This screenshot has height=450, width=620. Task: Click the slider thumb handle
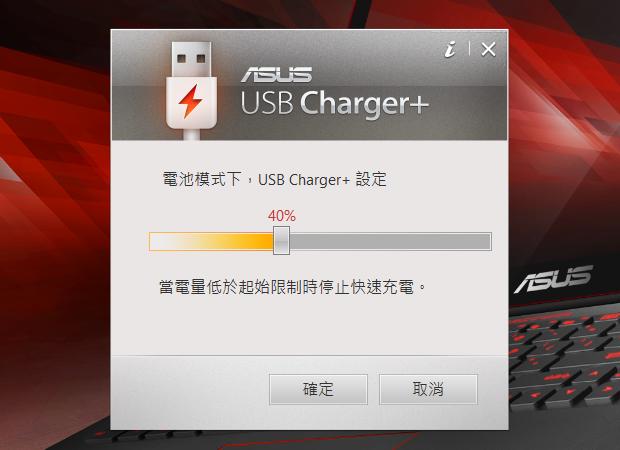(282, 240)
